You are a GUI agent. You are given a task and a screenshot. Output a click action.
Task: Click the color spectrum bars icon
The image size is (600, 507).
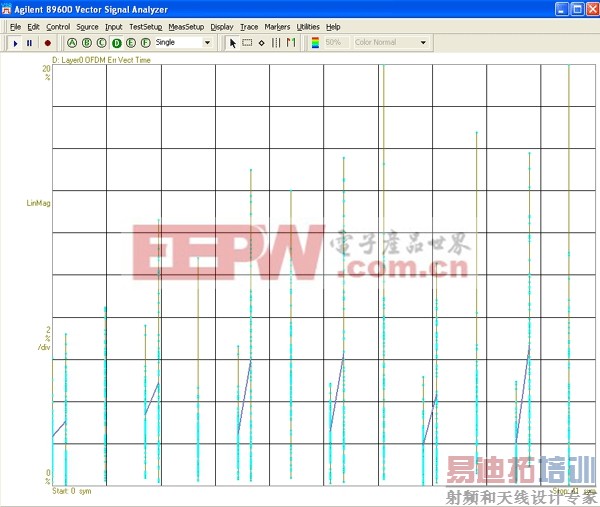[x=315, y=43]
